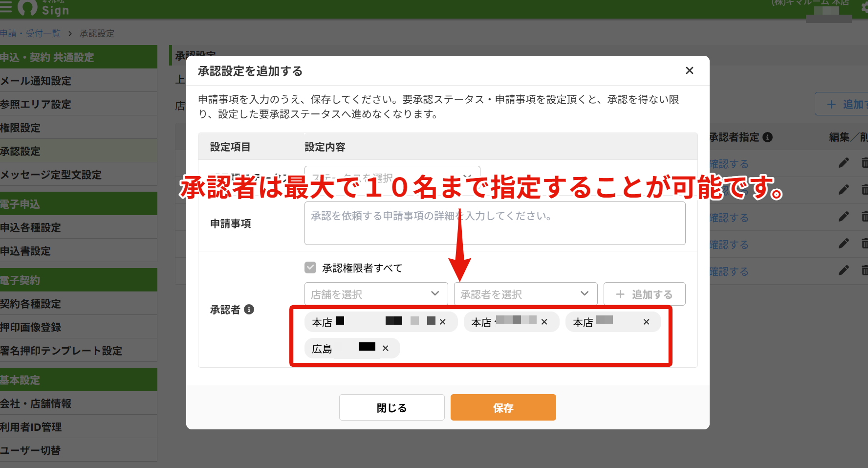Click the third 確認する link in table
This screenshot has width=868, height=468.
(729, 218)
